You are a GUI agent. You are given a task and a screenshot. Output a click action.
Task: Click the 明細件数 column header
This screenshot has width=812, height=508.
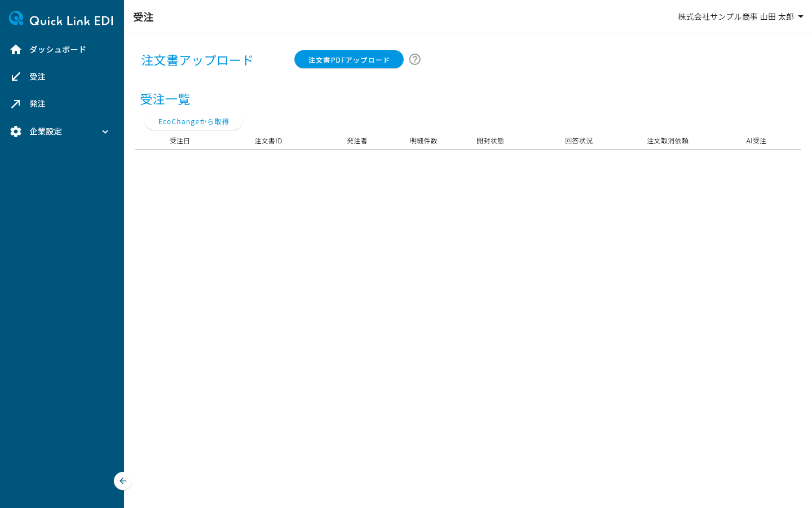[x=423, y=141]
